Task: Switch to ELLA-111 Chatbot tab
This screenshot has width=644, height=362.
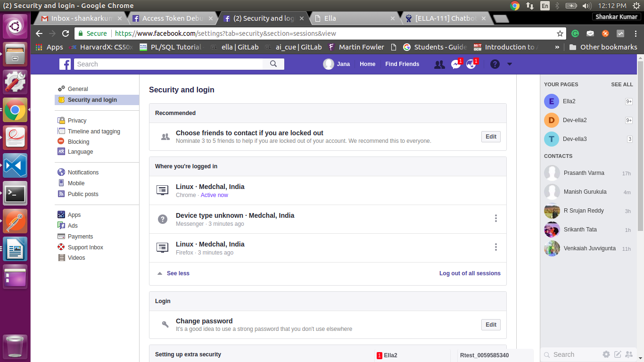Action: pyautogui.click(x=446, y=18)
